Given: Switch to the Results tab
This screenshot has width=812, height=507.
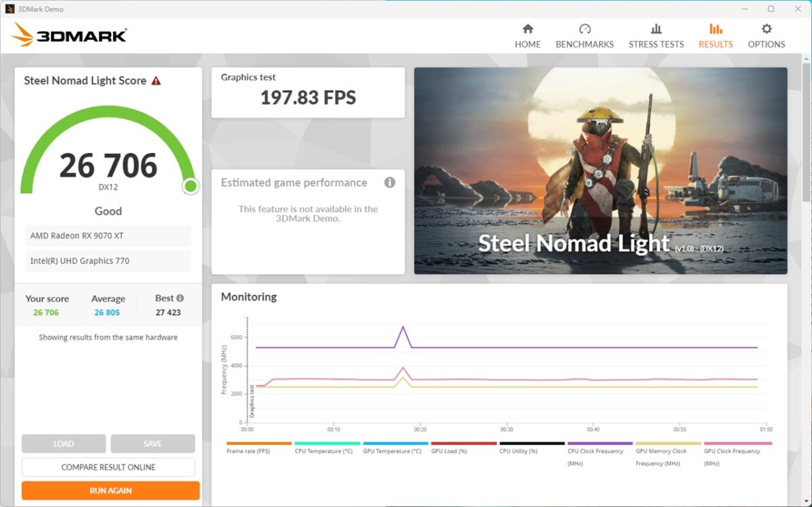Looking at the screenshot, I should click(715, 36).
